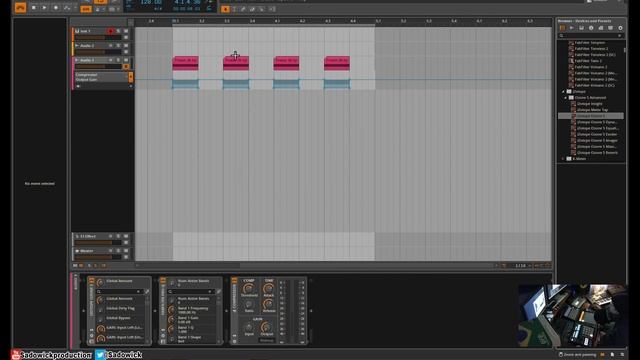Select the orange pointer tool
Viewport: 640px width, 360px height.
225,9
